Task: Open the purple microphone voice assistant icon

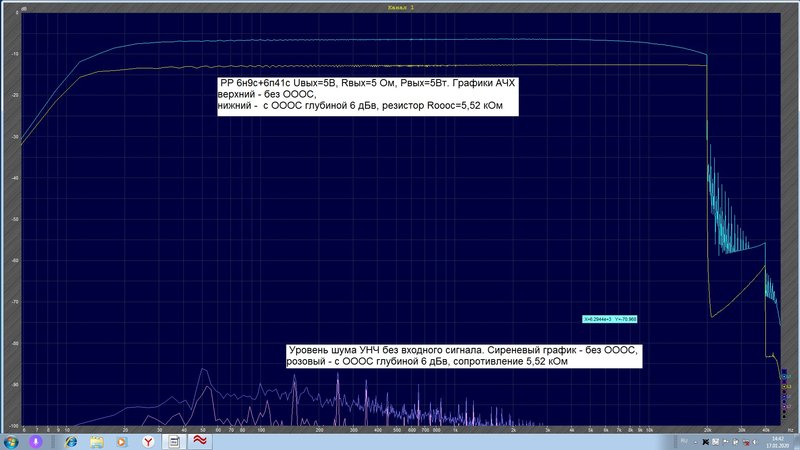Action: pyautogui.click(x=35, y=442)
